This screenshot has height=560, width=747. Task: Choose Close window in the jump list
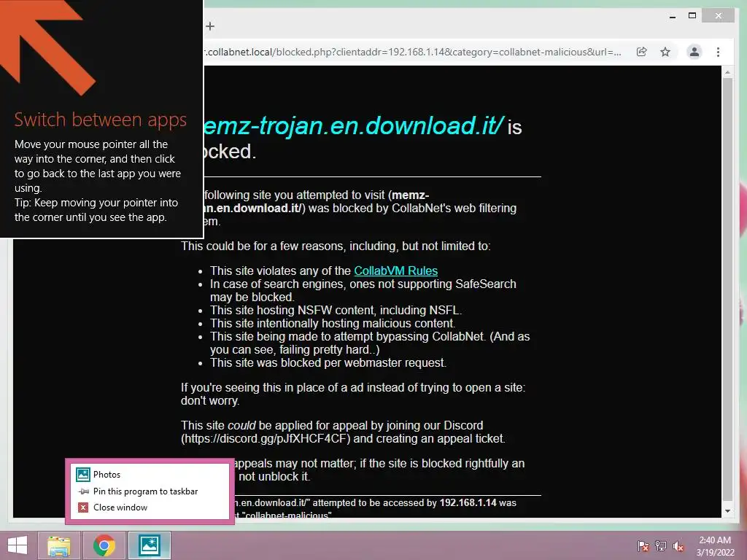point(150,507)
